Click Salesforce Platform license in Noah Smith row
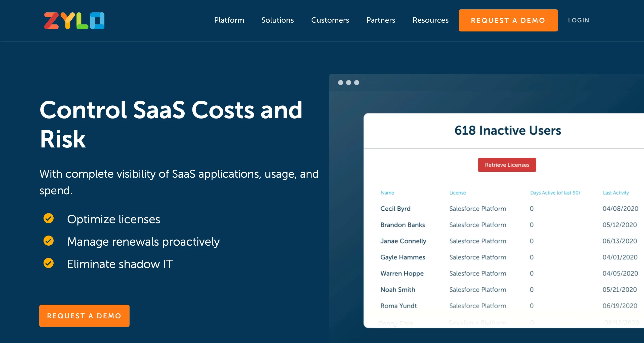Viewport: 644px width, 343px height. point(478,290)
